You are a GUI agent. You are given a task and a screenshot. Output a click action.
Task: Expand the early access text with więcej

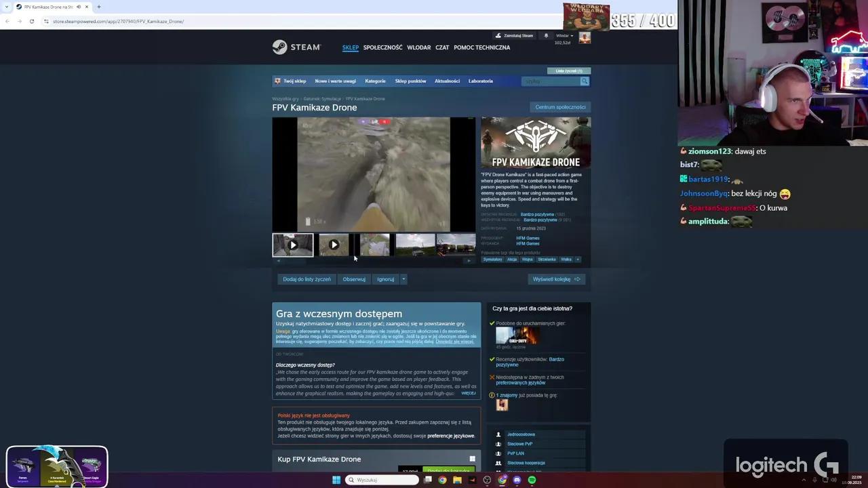click(469, 393)
